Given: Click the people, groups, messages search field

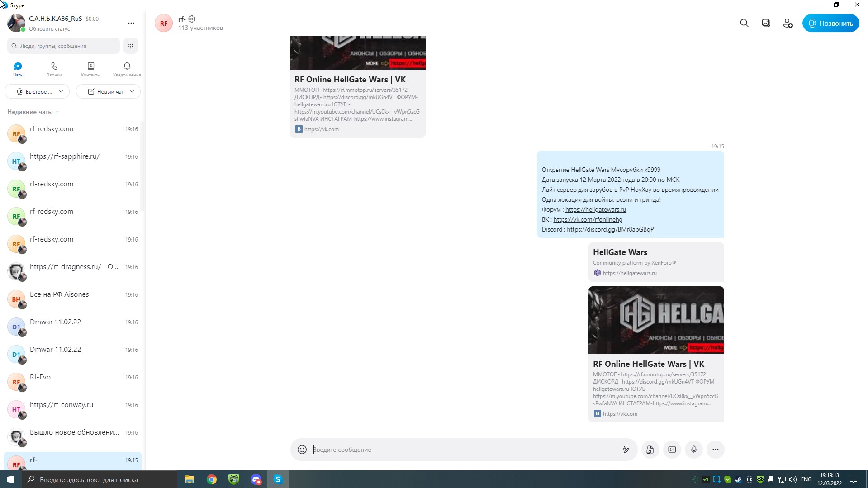Looking at the screenshot, I should point(63,46).
